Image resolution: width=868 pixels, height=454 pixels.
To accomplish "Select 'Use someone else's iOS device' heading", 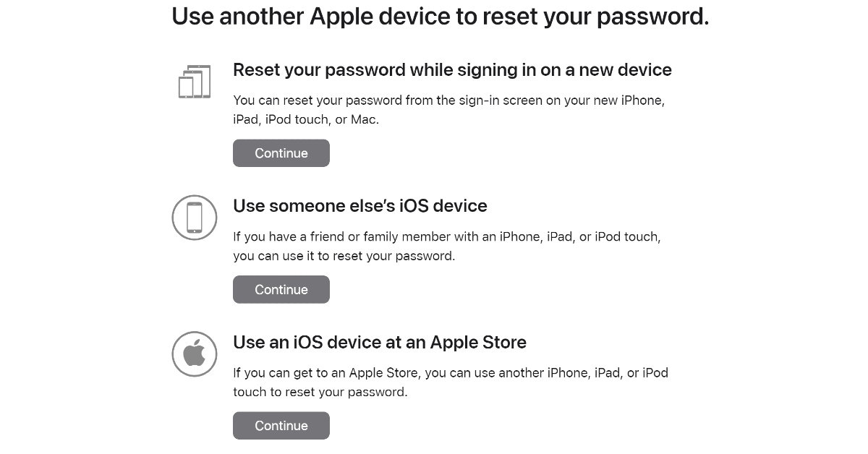I will click(359, 206).
